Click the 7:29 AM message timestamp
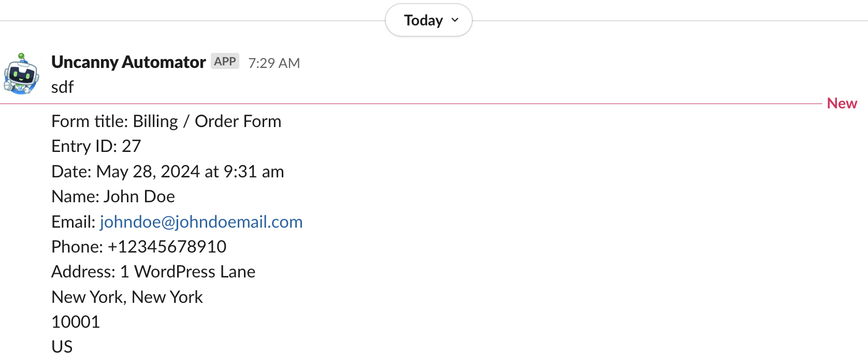868x363 pixels. coord(274,63)
